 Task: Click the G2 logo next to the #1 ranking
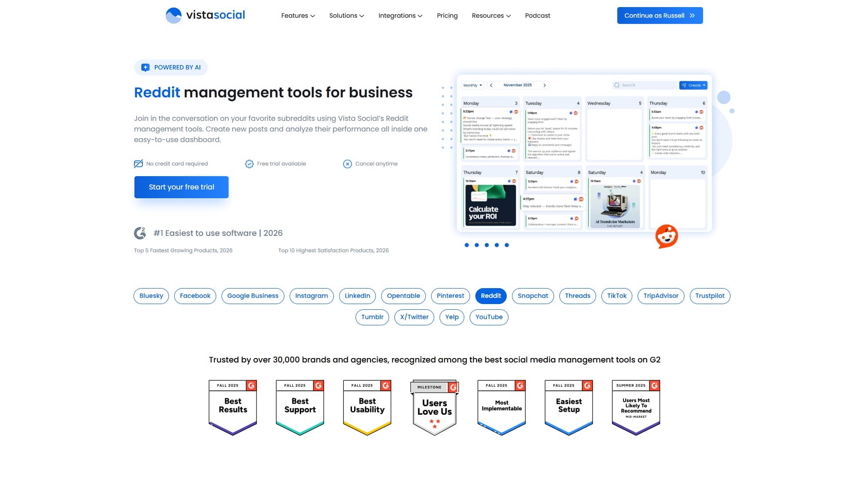coord(140,233)
